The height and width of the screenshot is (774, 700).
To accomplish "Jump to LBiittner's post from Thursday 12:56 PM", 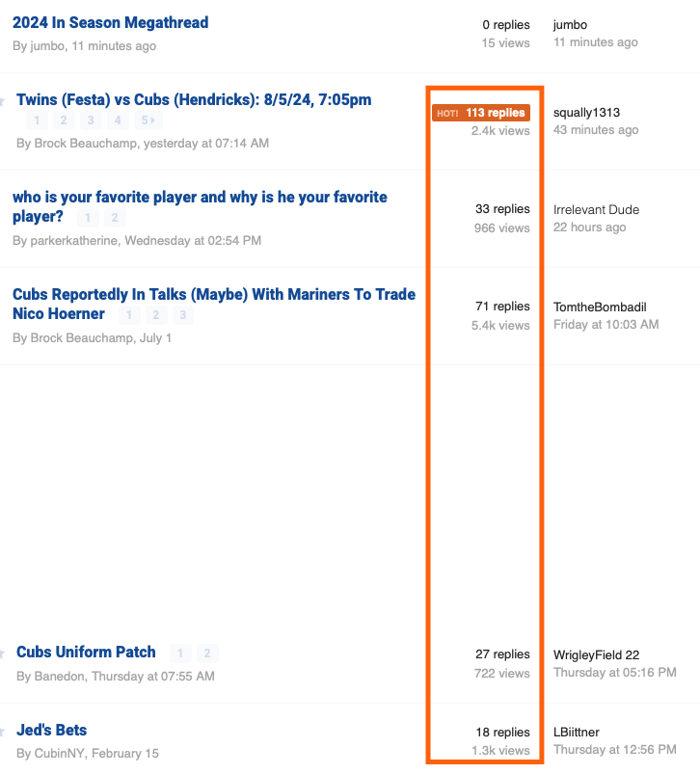I will 614,750.
